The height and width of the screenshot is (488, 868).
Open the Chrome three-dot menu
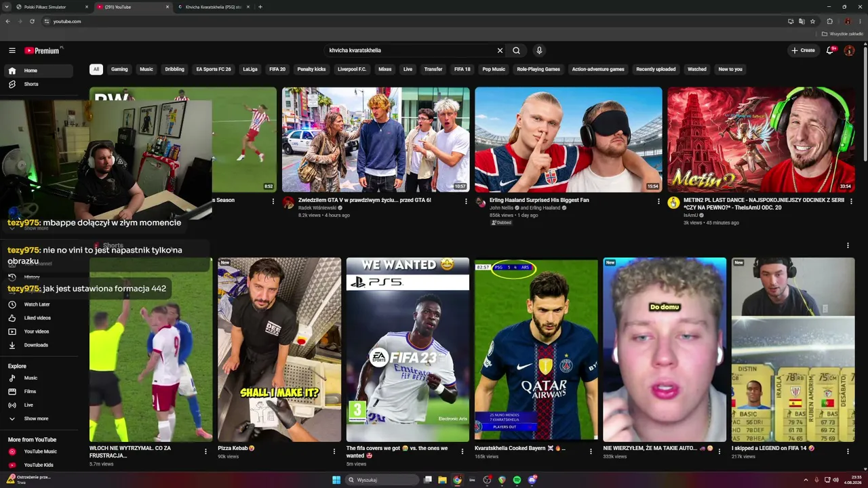point(860,21)
